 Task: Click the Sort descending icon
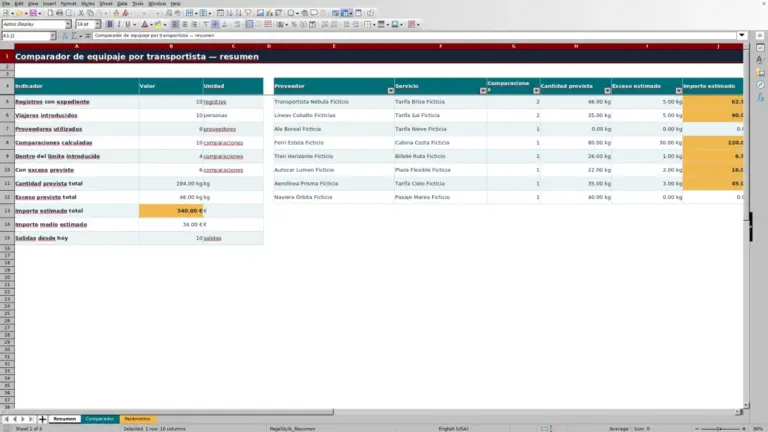point(239,13)
